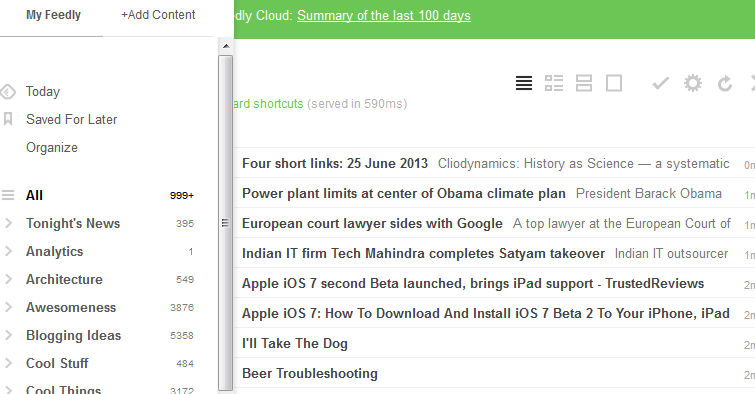Click the All category lines icon
755x394 pixels.
8,195
